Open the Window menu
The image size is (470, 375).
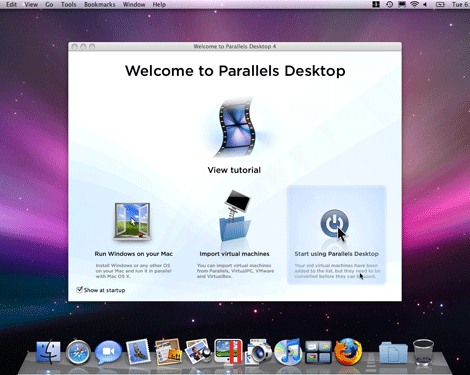coord(134,5)
